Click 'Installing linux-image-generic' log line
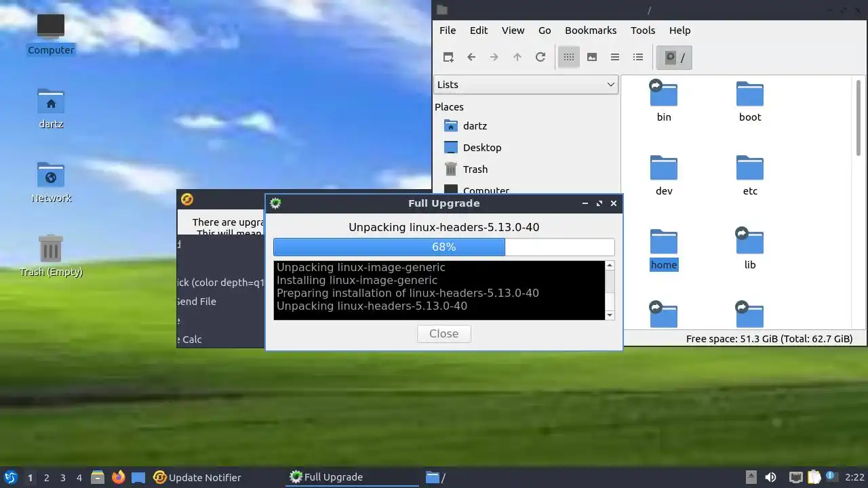The width and height of the screenshot is (868, 488). point(357,280)
